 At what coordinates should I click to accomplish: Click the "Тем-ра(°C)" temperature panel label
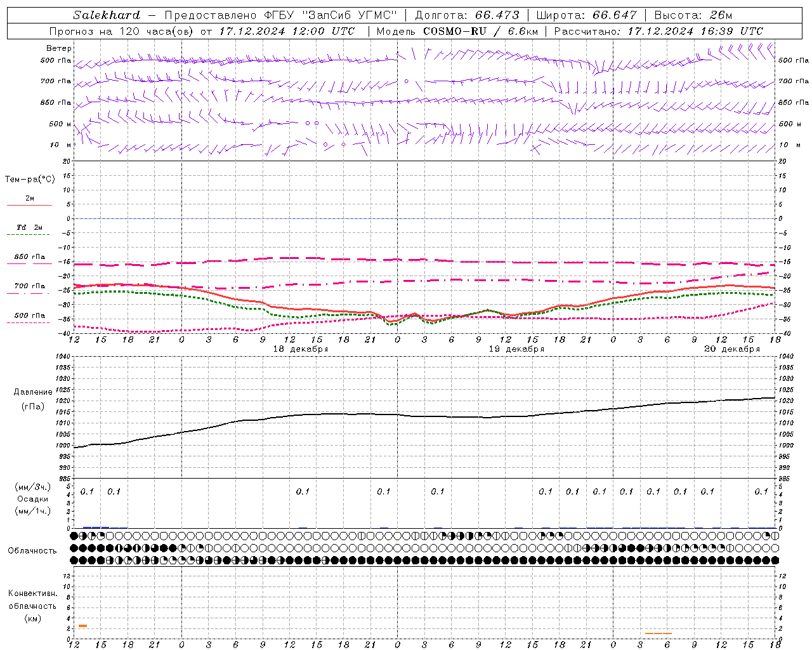click(x=30, y=180)
